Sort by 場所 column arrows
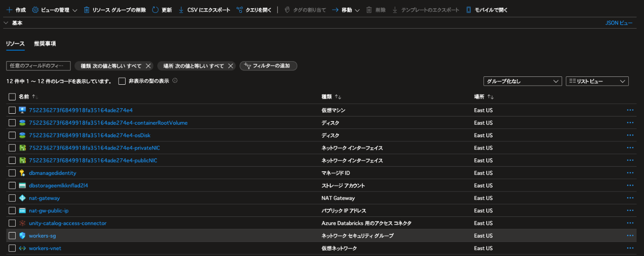This screenshot has width=644, height=256. [490, 97]
